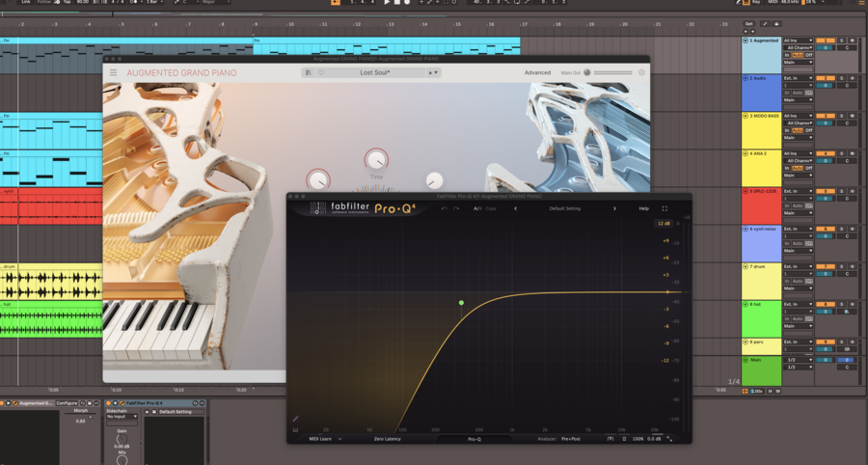Open Analyzer Pre+Post settings
Viewport: 868px width, 465px height.
coord(571,439)
